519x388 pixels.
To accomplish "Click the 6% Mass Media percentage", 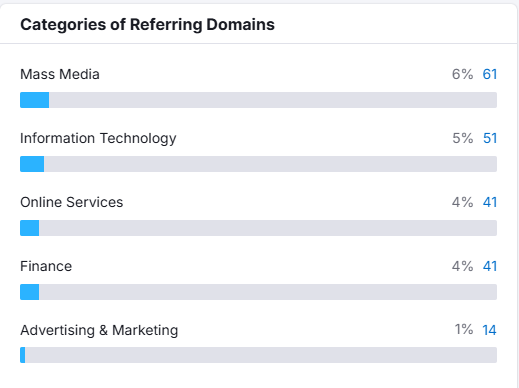I will coord(462,74).
